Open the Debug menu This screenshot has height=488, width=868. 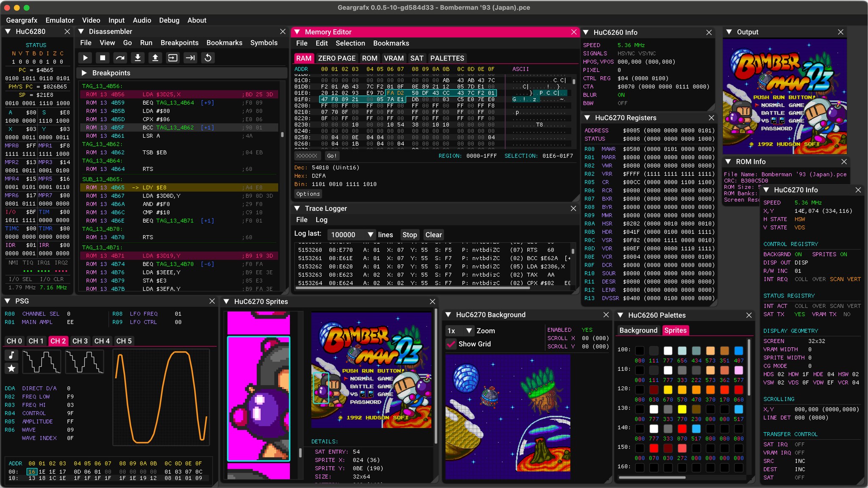[x=169, y=20]
